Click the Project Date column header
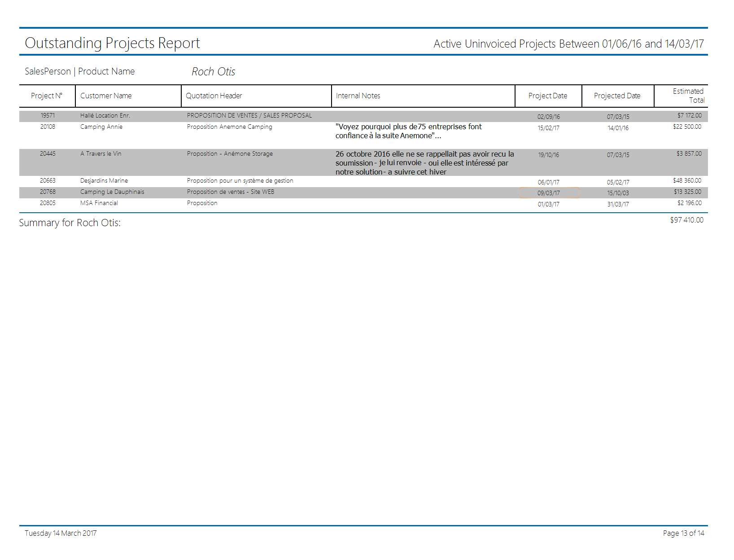Viewport: 734px width, 560px height. coord(547,96)
